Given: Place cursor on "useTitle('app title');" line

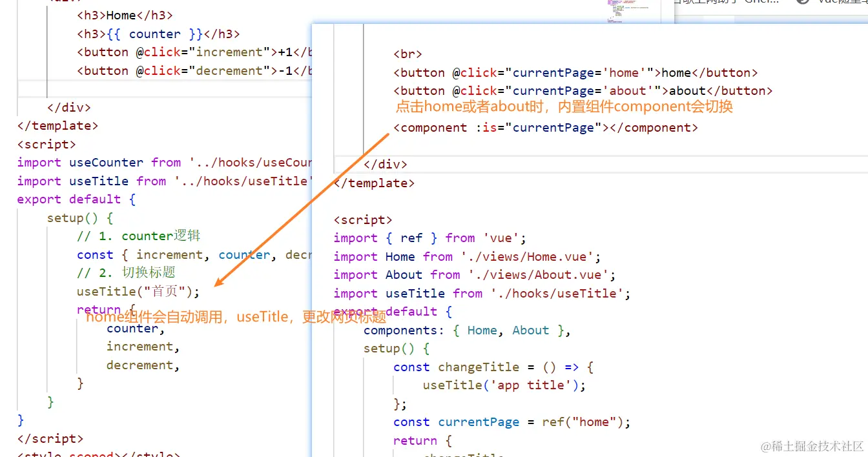Looking at the screenshot, I should tap(504, 385).
